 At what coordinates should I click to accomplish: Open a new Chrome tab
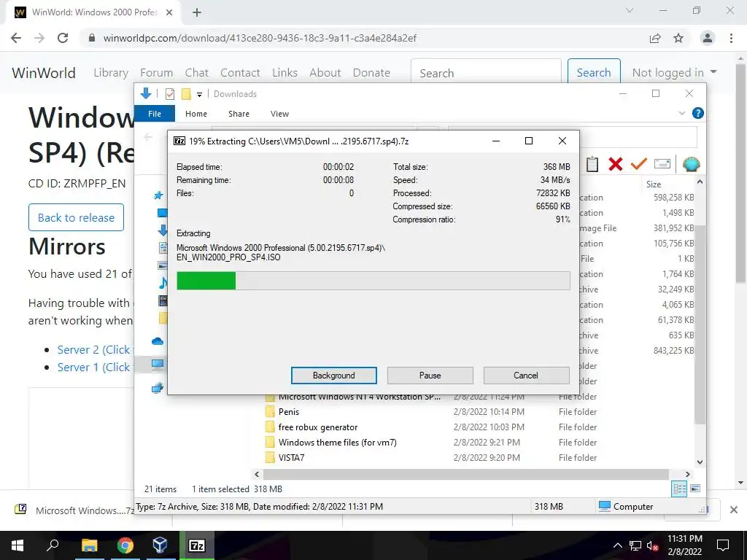(x=197, y=12)
